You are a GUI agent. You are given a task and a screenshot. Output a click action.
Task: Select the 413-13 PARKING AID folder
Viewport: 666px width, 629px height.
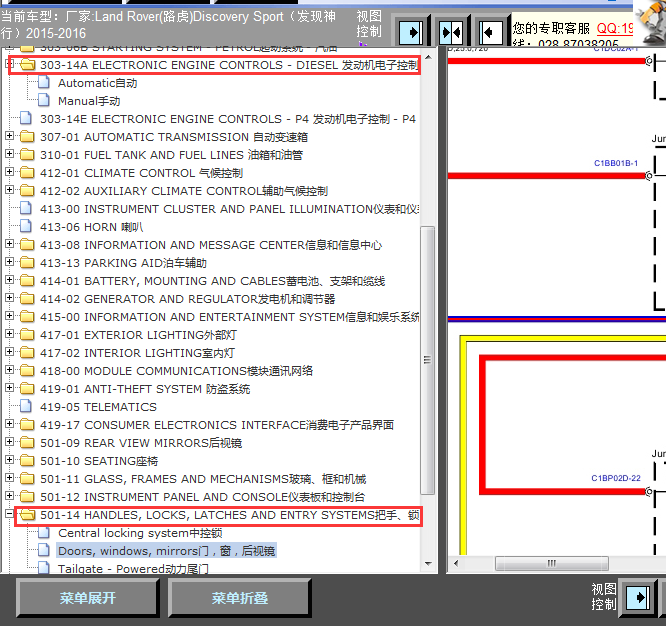tap(123, 263)
